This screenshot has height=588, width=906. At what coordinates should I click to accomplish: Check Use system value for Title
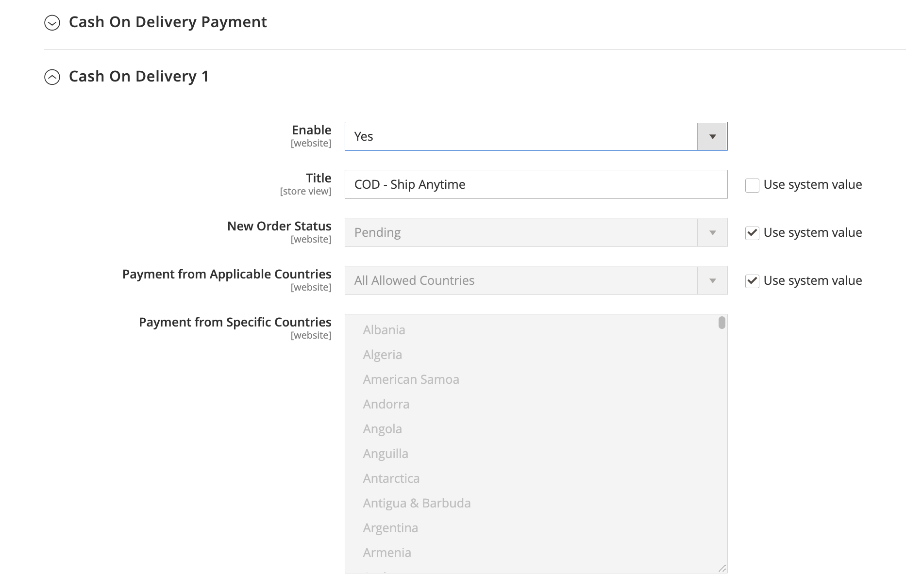(x=752, y=185)
